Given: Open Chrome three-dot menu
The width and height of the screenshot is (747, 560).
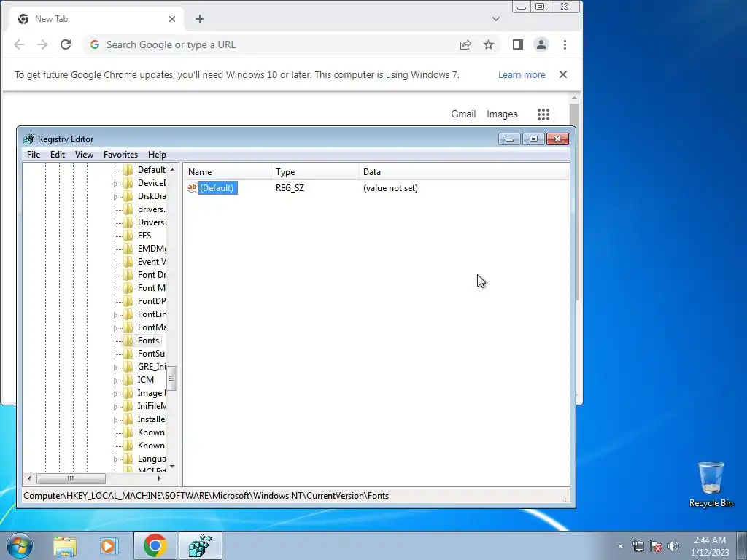Looking at the screenshot, I should click(565, 44).
